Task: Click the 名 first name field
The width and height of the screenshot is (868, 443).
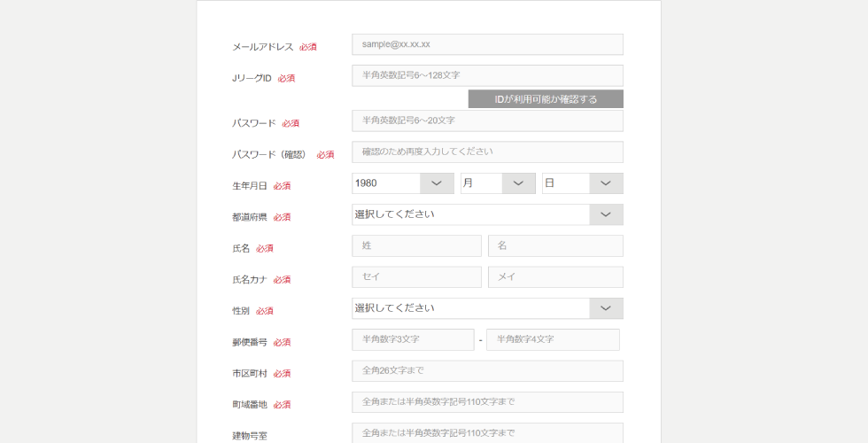Action: (x=555, y=245)
